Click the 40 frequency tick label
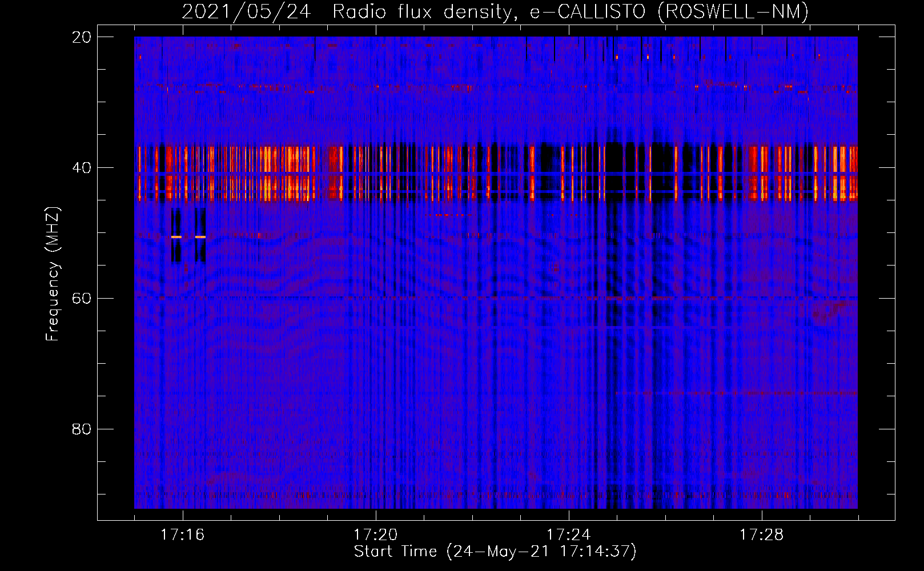924x571 pixels. pos(82,168)
